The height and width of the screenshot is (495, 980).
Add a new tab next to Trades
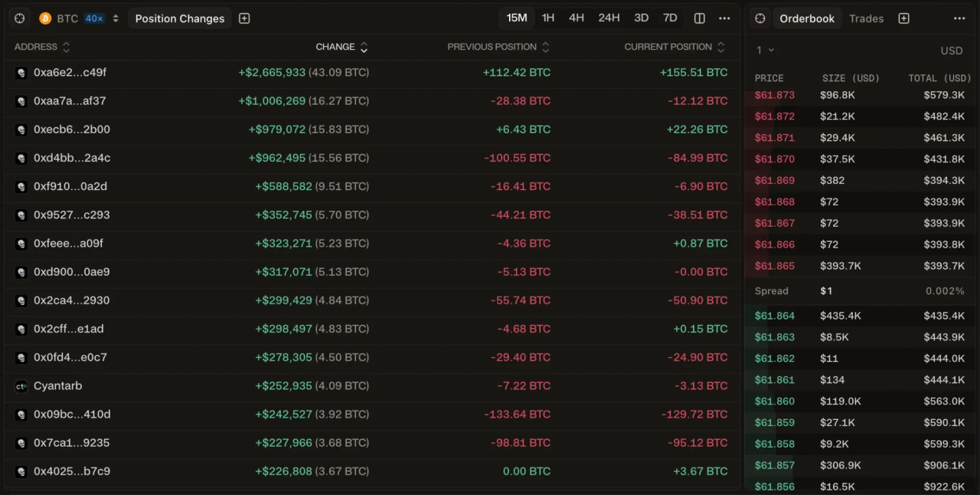pyautogui.click(x=903, y=18)
